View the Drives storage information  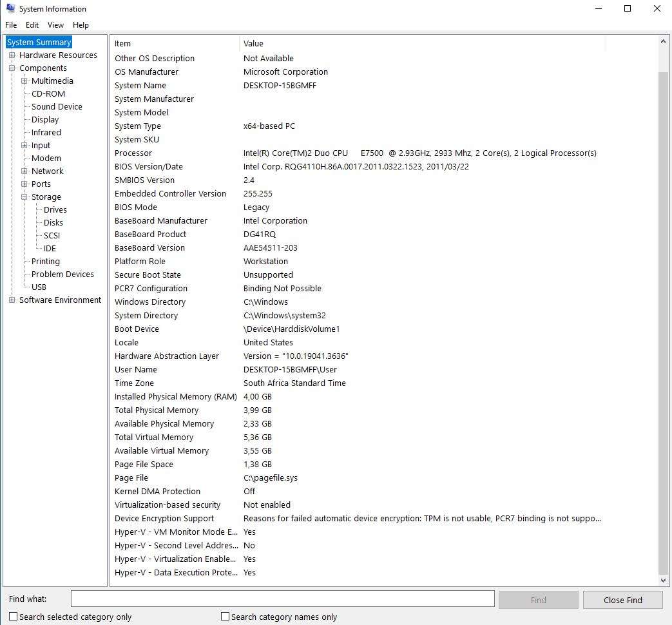coord(55,209)
